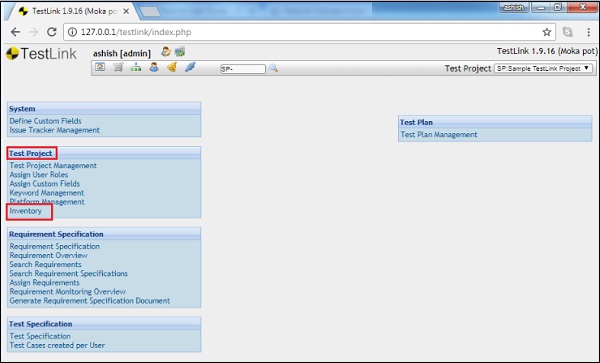Open the Test Project selection dropdown
600x363 pixels.
[x=543, y=68]
